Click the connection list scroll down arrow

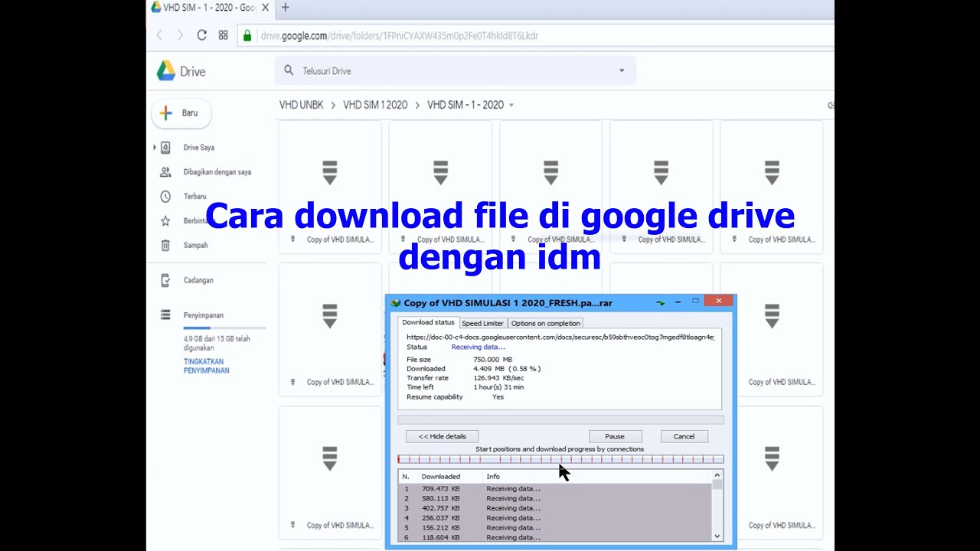717,536
